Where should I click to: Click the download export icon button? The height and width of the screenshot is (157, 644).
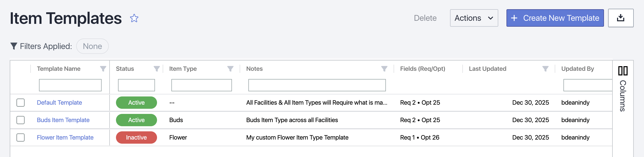(620, 18)
